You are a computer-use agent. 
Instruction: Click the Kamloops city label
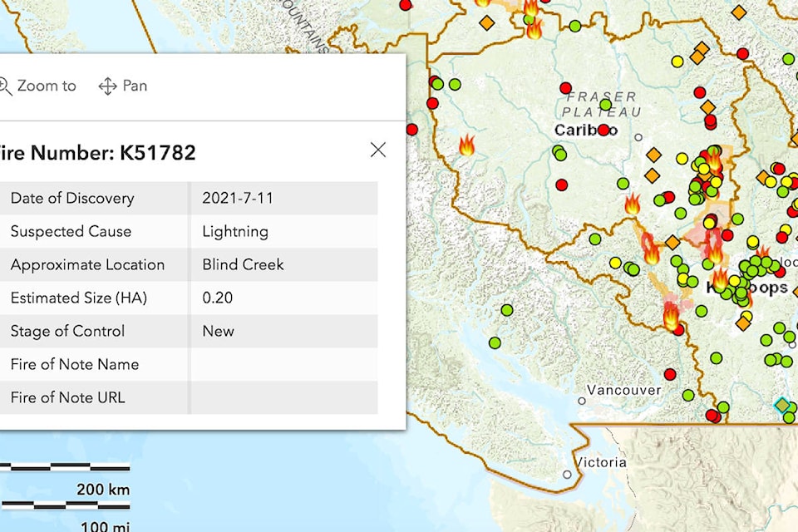[748, 288]
